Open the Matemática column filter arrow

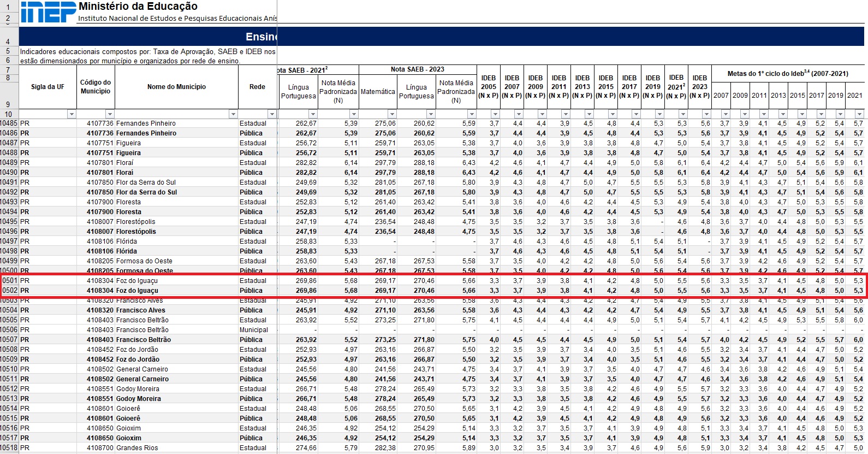391,114
